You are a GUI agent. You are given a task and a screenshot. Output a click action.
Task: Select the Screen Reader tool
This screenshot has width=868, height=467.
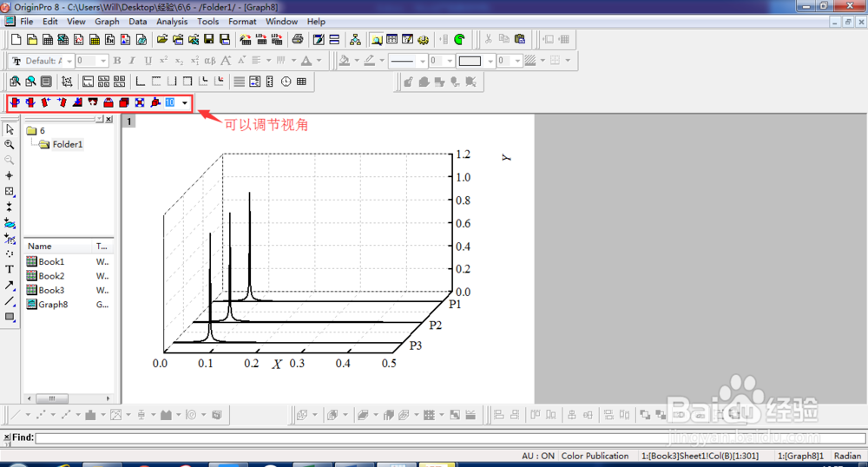click(10, 175)
